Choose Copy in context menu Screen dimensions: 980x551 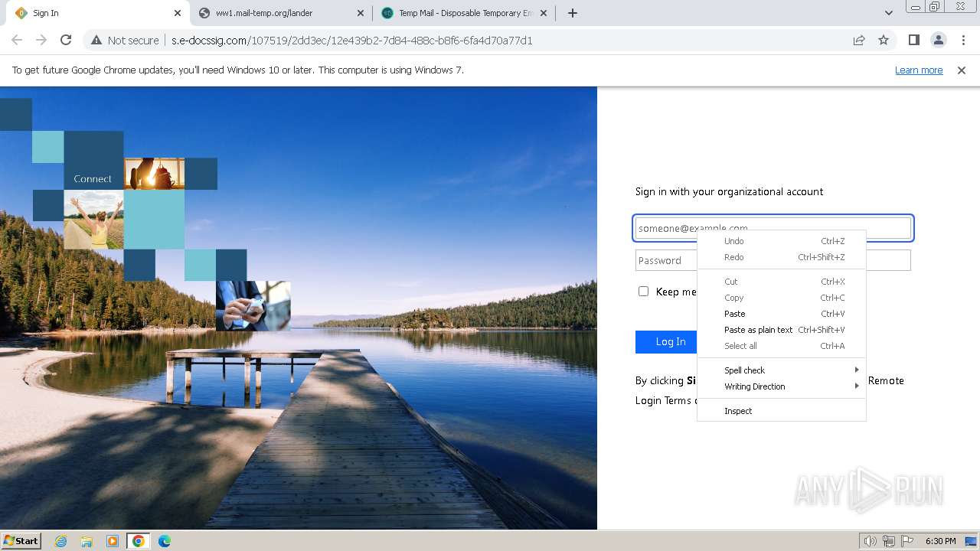point(782,298)
